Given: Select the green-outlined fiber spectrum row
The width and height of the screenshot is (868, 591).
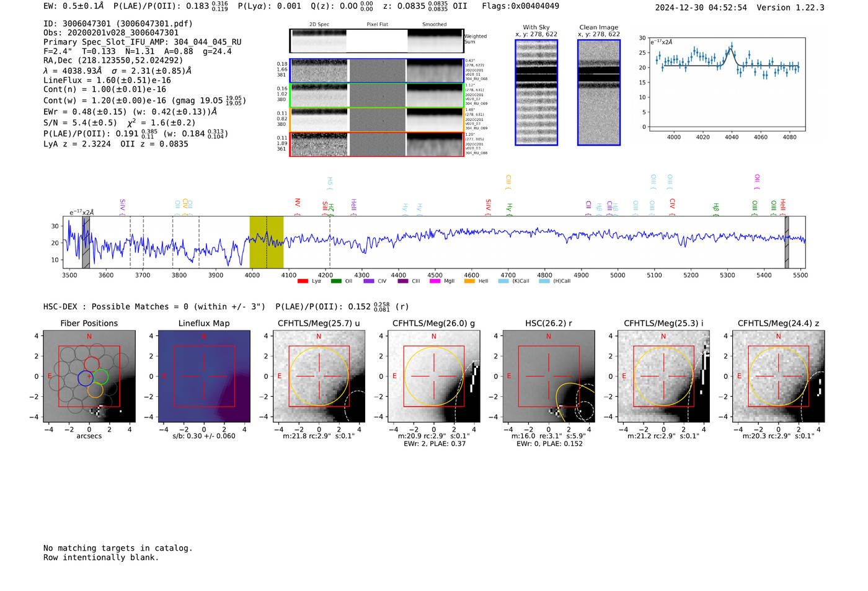Looking at the screenshot, I should (x=376, y=96).
